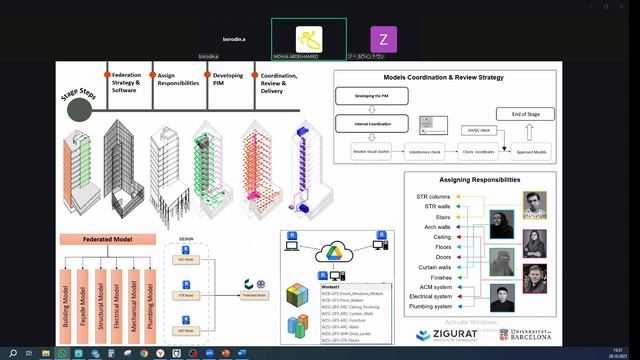The width and height of the screenshot is (640, 360).
Task: Click the upward arrow below End of Stage
Action: (x=529, y=132)
